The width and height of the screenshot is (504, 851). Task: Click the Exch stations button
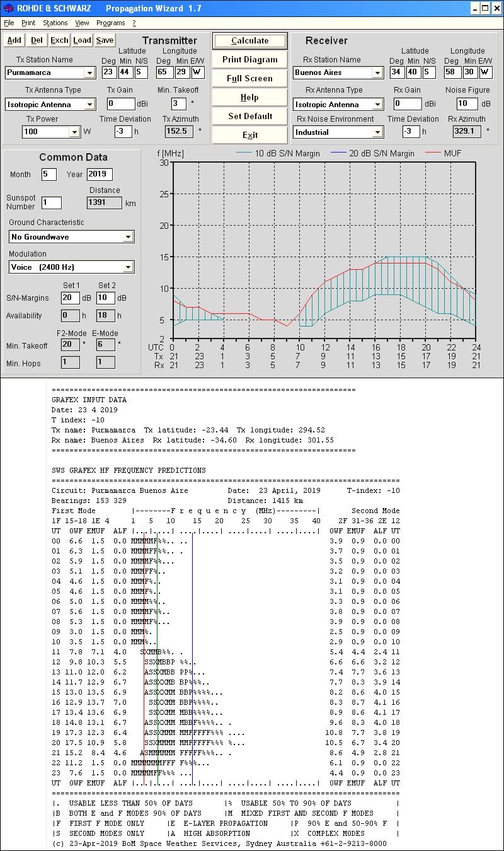tap(60, 40)
